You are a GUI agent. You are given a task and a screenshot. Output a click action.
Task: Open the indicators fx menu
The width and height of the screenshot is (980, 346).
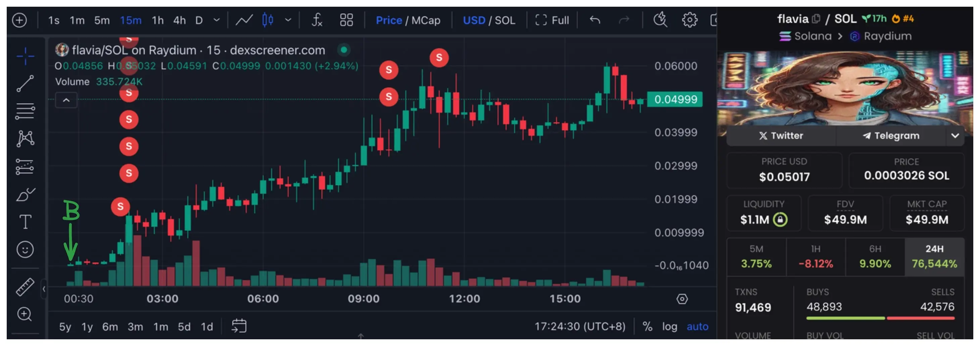tap(317, 20)
